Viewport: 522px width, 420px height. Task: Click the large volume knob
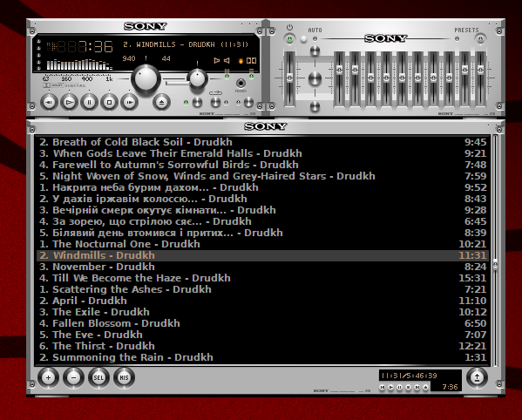146,79
